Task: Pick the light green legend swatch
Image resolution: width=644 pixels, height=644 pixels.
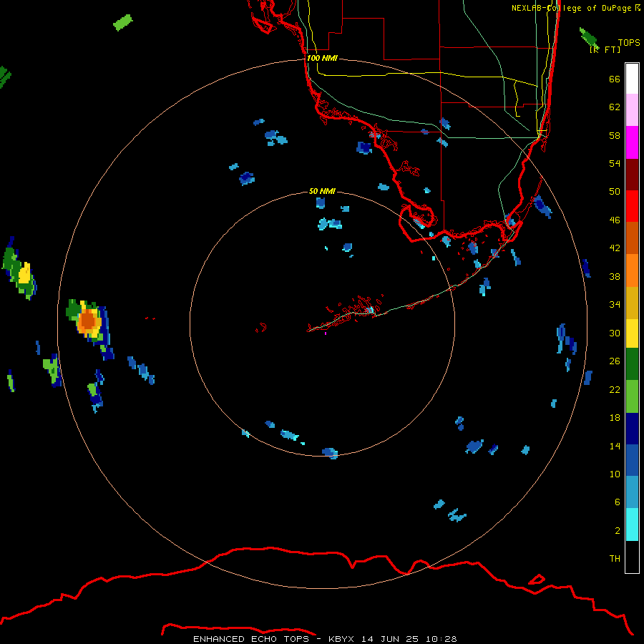Action: point(632,396)
